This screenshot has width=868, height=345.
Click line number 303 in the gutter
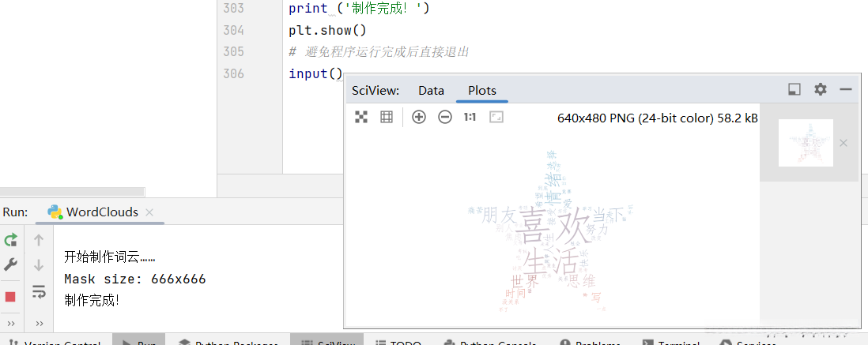pos(234,9)
